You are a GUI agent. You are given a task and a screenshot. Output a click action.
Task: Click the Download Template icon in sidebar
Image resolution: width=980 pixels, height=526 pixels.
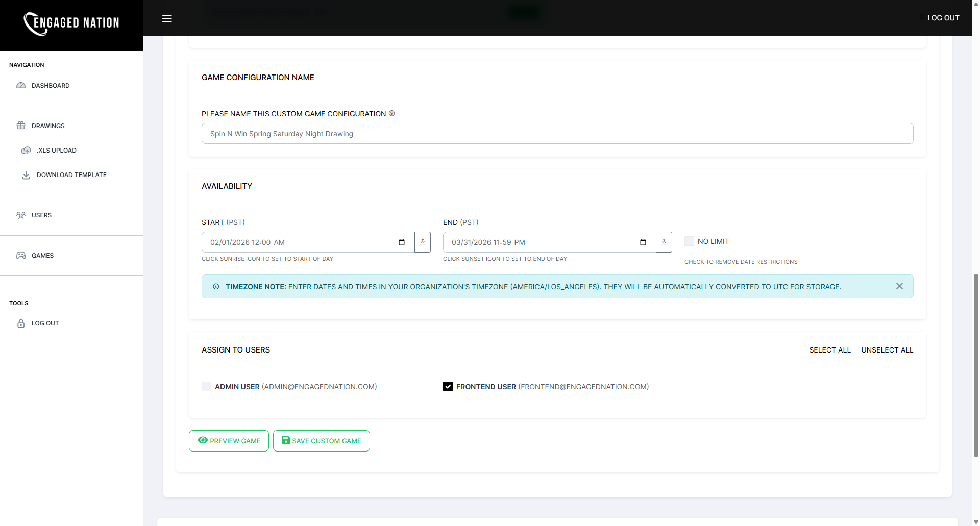pos(26,174)
